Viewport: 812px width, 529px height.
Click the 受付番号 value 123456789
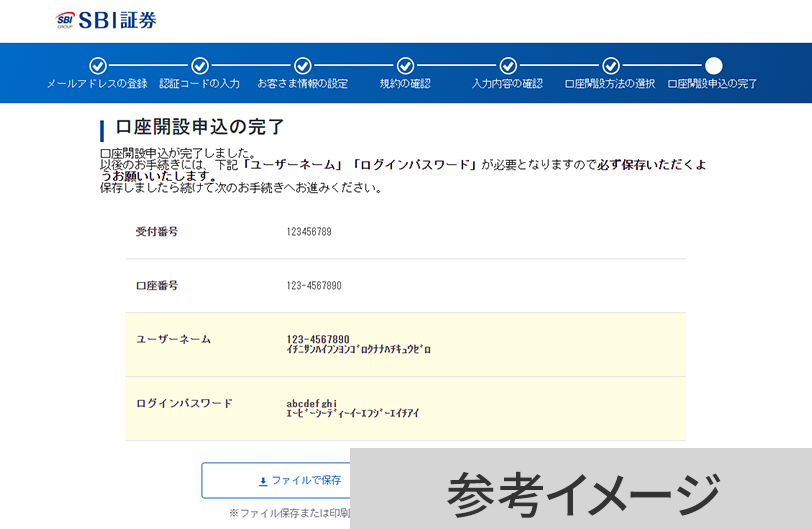pos(309,232)
